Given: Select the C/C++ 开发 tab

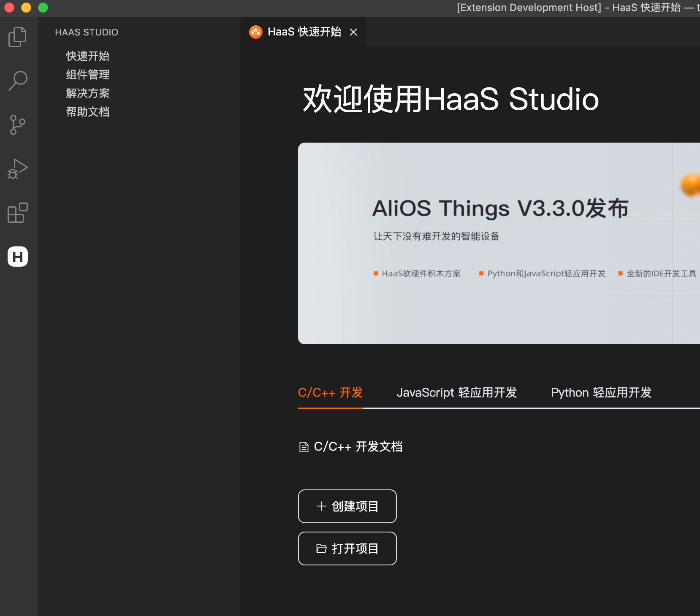Looking at the screenshot, I should click(x=331, y=393).
